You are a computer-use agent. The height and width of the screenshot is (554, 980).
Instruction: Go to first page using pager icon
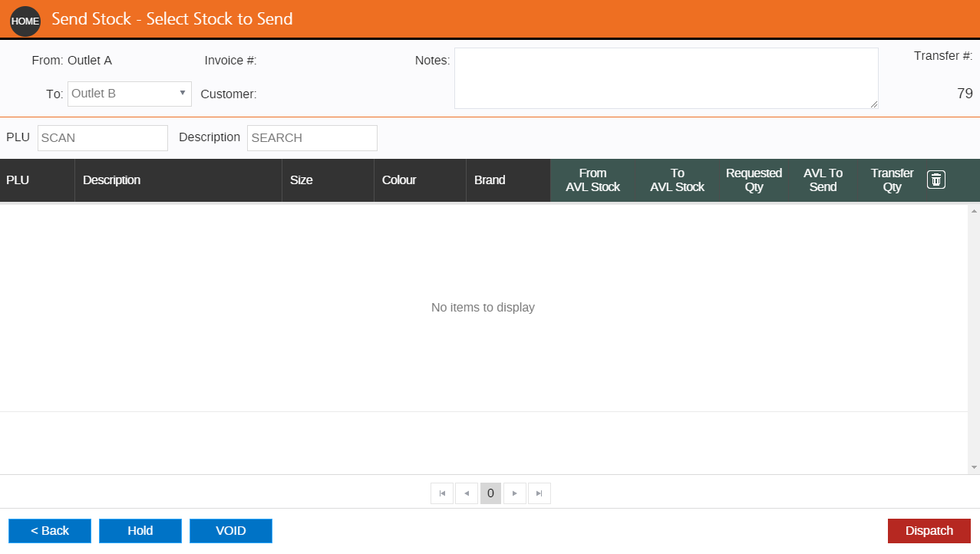tap(442, 493)
